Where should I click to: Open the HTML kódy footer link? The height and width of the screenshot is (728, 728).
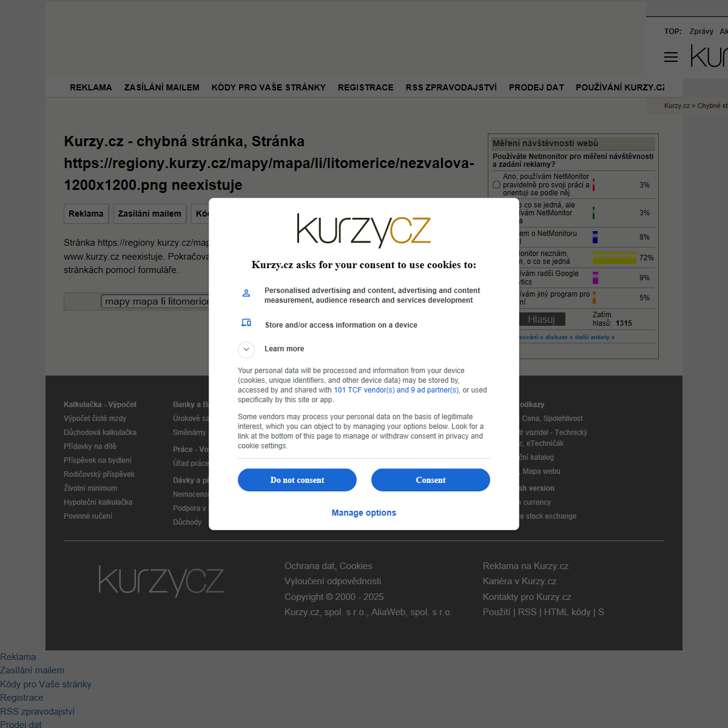click(567, 612)
